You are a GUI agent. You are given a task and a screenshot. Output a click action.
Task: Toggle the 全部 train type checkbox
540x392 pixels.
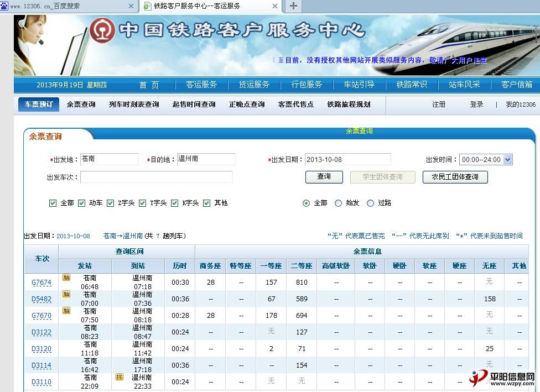[x=53, y=203]
